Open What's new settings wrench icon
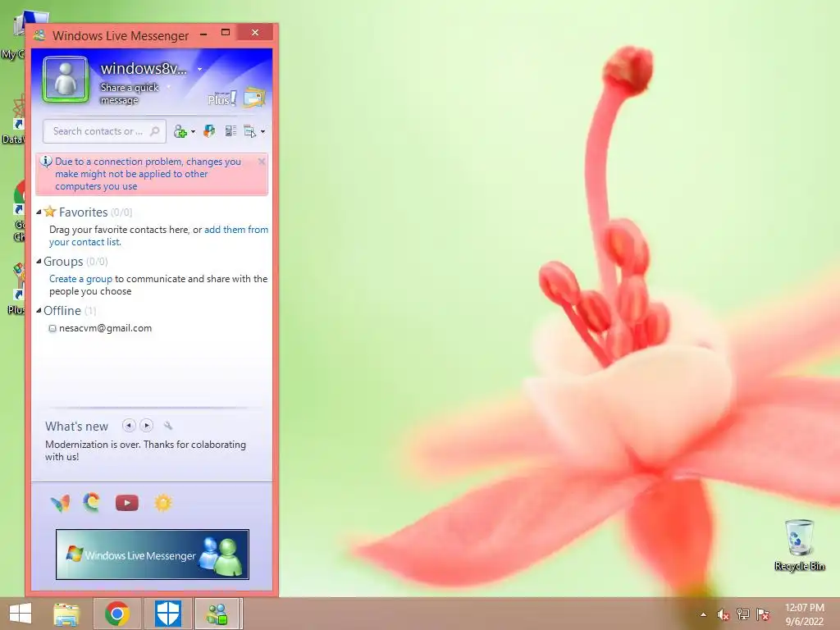This screenshot has height=630, width=840. [168, 426]
